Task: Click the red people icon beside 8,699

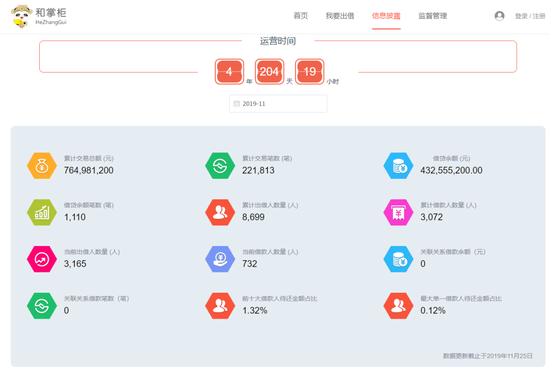Action: (x=220, y=212)
